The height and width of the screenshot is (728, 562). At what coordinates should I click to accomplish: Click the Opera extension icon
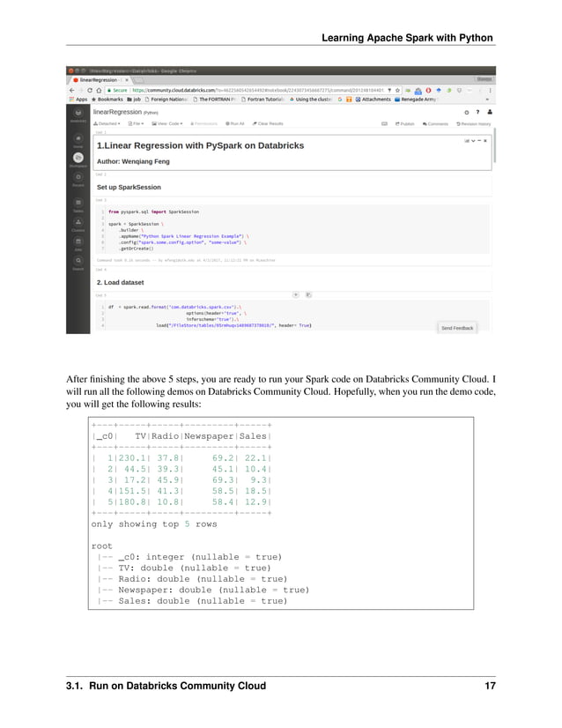pos(428,90)
